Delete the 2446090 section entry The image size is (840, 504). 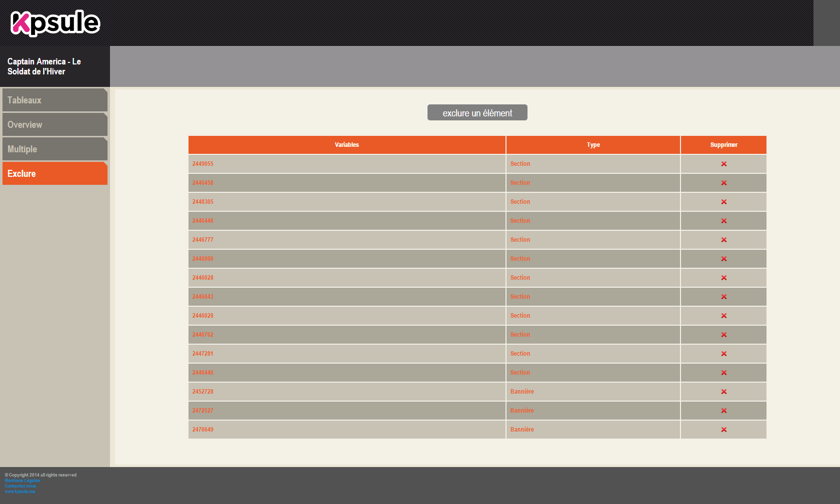coord(723,259)
